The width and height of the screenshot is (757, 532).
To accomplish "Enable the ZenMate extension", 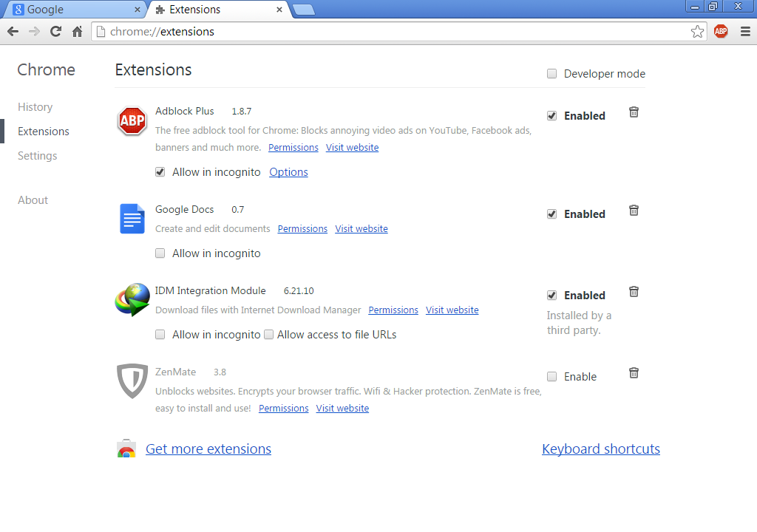I will click(552, 377).
